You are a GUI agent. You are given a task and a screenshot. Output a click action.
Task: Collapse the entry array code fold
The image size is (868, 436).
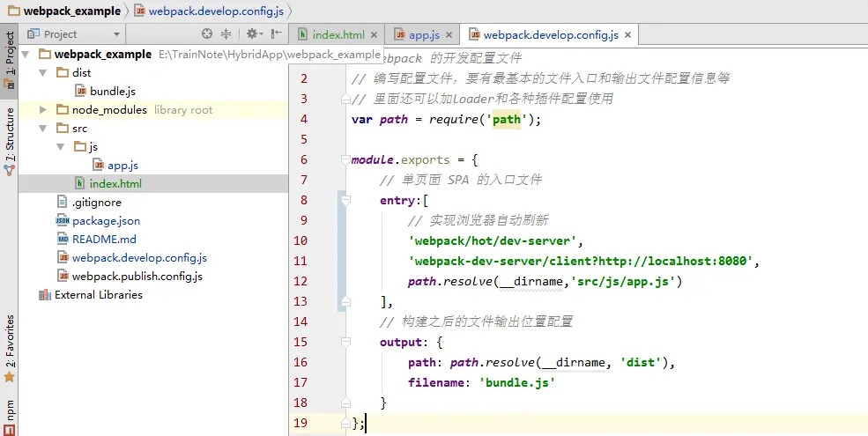pos(346,200)
